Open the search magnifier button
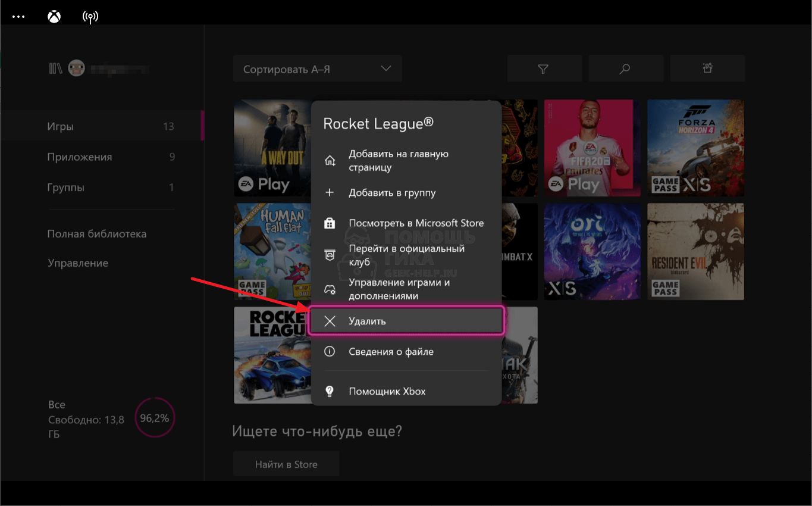Viewport: 812px width, 506px height. click(x=626, y=68)
